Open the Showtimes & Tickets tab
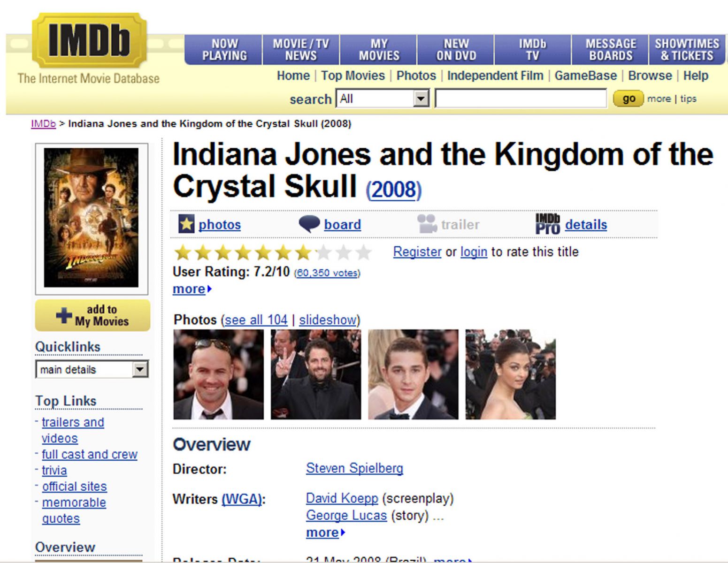Screen dimensions: 728x563 point(687,50)
